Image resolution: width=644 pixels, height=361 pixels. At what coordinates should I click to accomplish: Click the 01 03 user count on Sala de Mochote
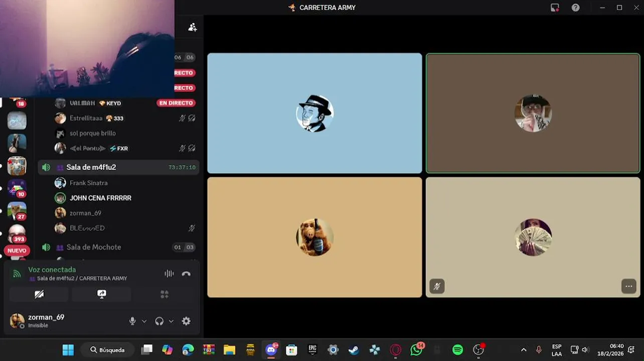coord(184,247)
